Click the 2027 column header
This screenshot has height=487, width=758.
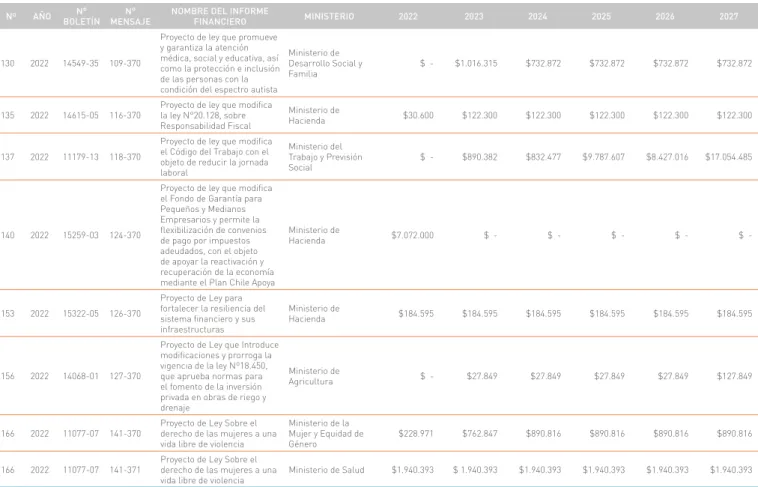pos(729,16)
